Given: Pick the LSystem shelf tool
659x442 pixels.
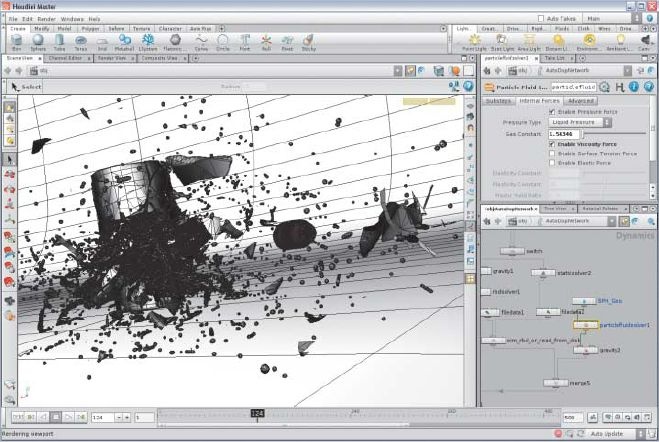Looking at the screenshot, I should [148, 41].
